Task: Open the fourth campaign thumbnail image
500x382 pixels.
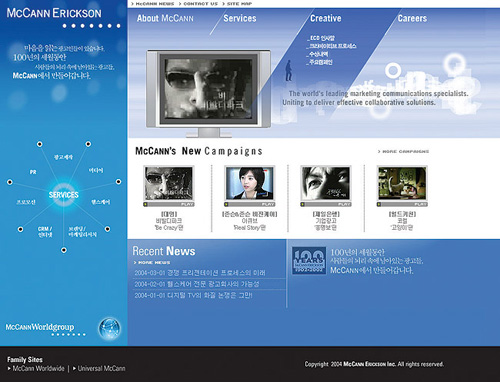Action: click(x=402, y=183)
